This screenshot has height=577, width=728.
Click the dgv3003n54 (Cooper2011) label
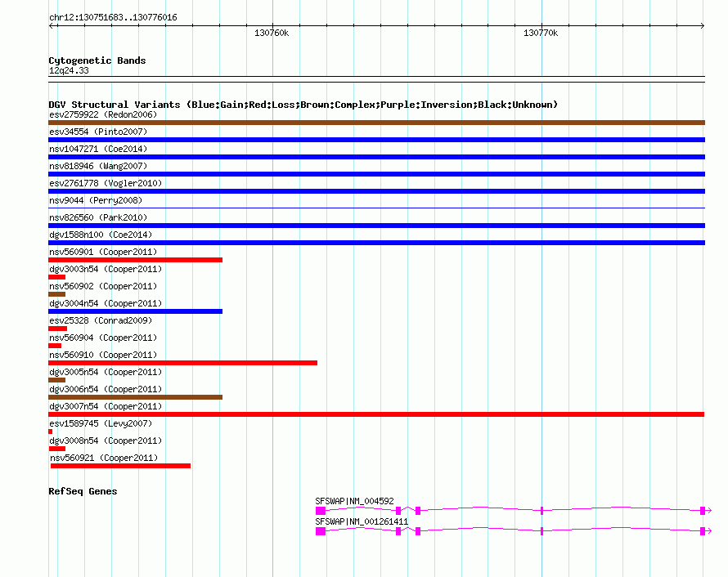(x=106, y=269)
